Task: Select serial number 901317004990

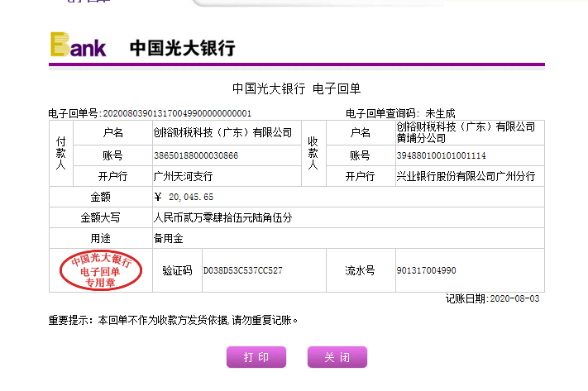Action: (x=426, y=270)
